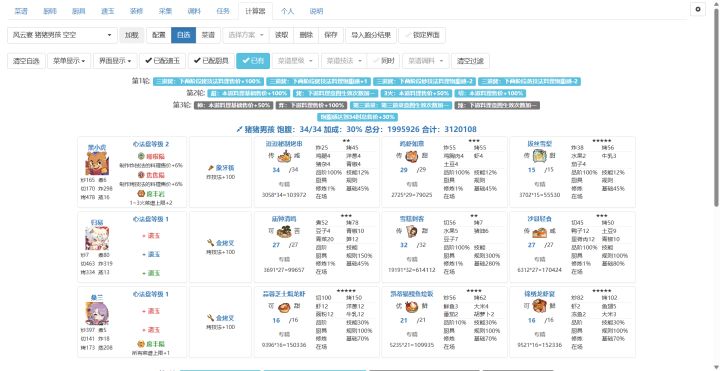Click the 导入跑分结果 button
Image resolution: width=720 pixels, height=371 pixels.
pyautogui.click(x=371, y=35)
